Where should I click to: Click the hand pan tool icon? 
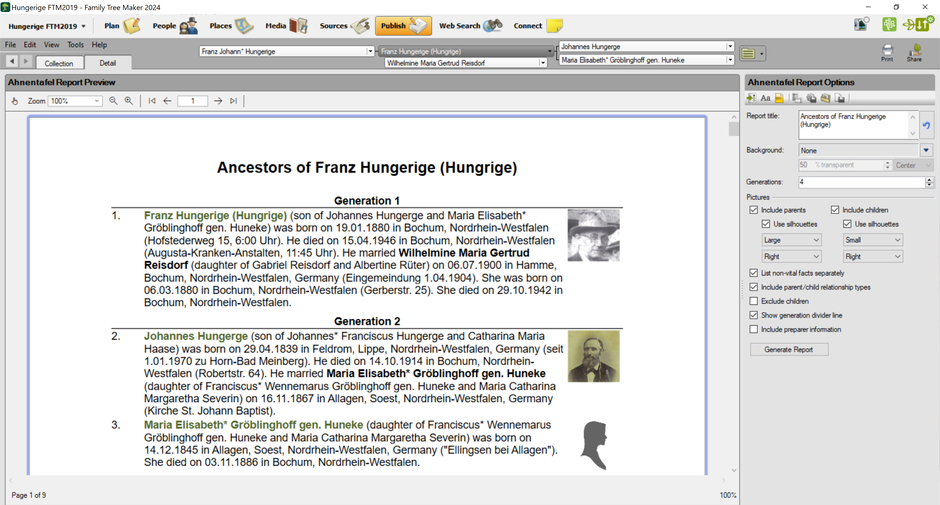coord(15,101)
